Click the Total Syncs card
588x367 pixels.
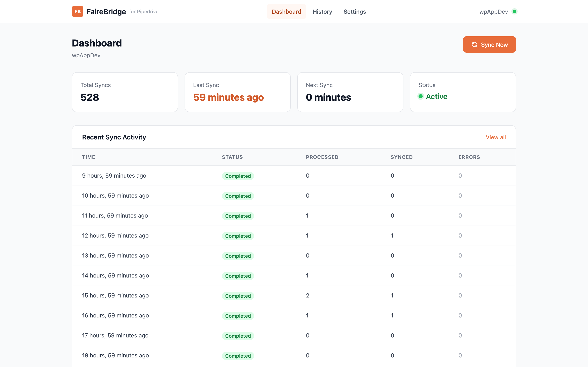tap(125, 92)
